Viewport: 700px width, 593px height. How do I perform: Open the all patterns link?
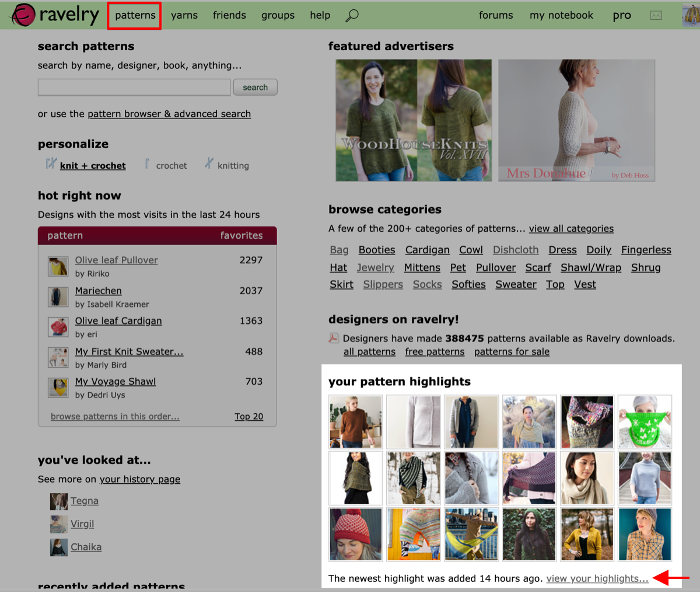point(369,352)
